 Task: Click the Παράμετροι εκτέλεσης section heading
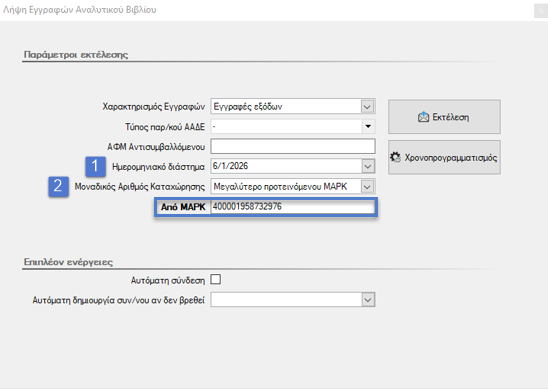point(76,55)
